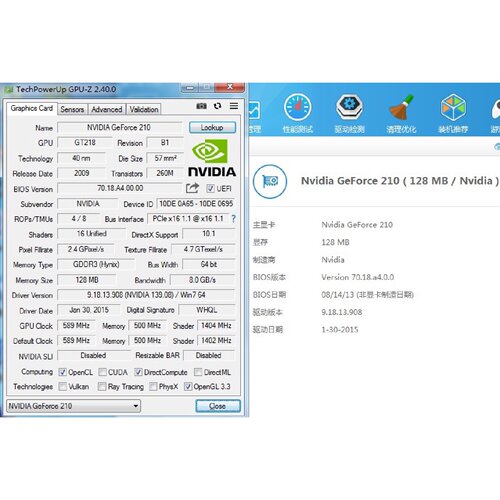Screen dimensions: 500x500
Task: Toggle the UEFI checkbox
Action: tap(210, 189)
